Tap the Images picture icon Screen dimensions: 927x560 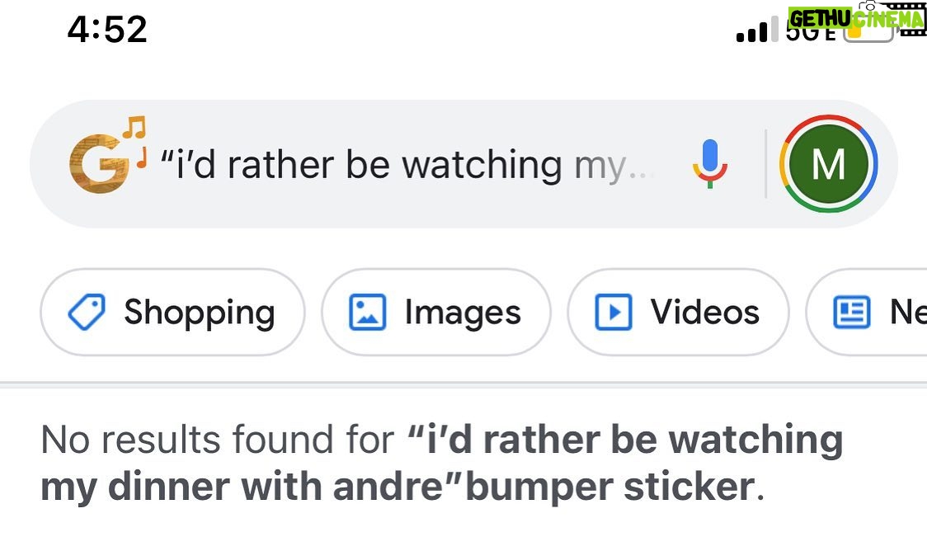367,312
